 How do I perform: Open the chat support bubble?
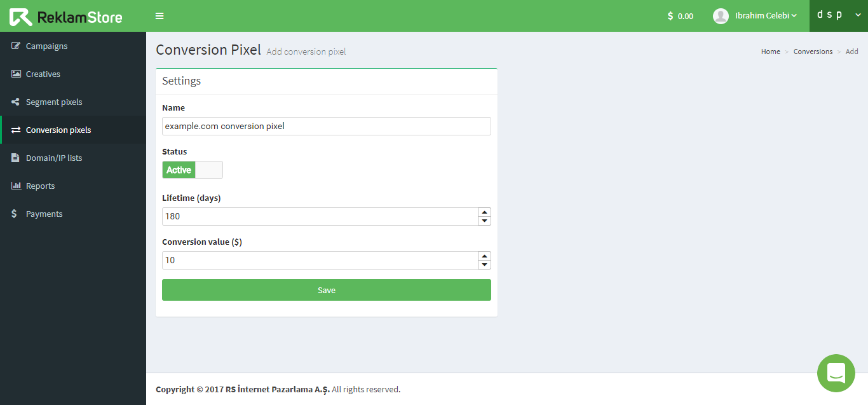coord(836,373)
